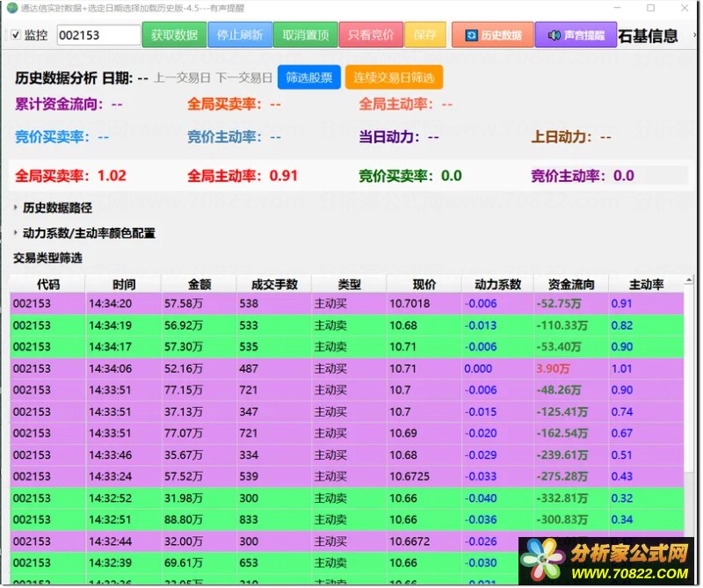Go to 上一交易日 link
This screenshot has height=588, width=703.
pyautogui.click(x=182, y=78)
